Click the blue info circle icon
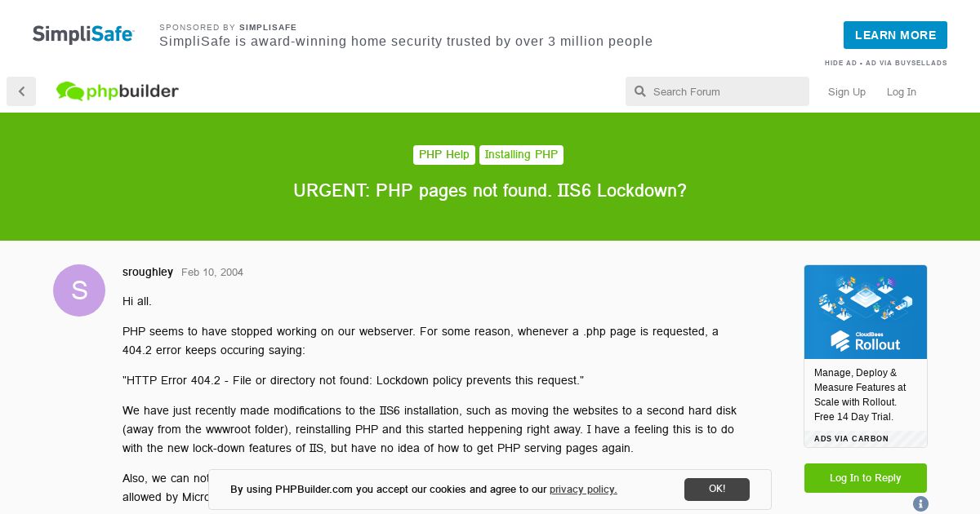The height and width of the screenshot is (514, 980). point(920,503)
